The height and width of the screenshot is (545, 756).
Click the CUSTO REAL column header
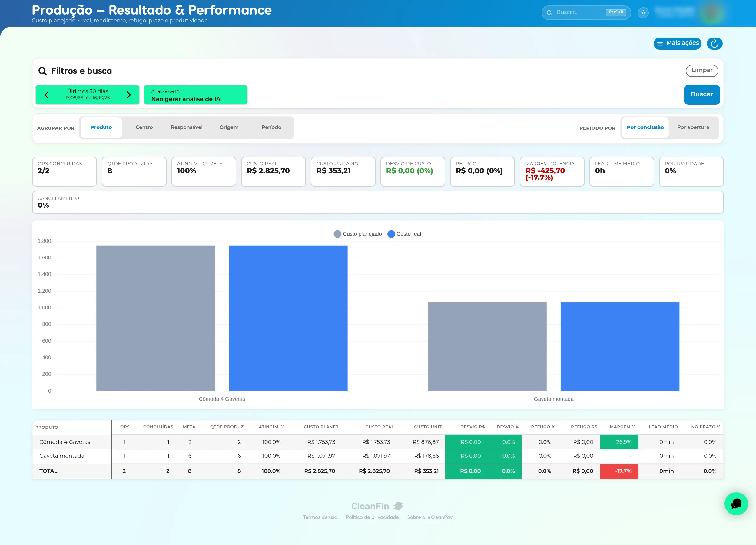click(x=379, y=427)
